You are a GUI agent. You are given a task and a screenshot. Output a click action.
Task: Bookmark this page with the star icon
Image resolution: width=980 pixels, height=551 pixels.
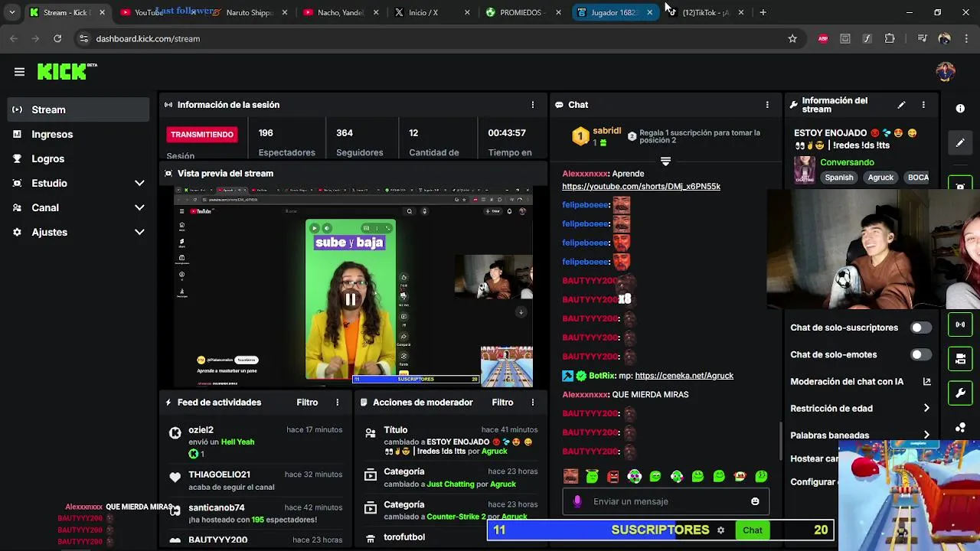pyautogui.click(x=792, y=38)
